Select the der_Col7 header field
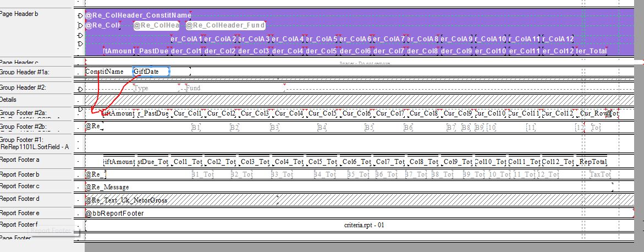Viewport: 644px width, 252px height. coord(389,51)
